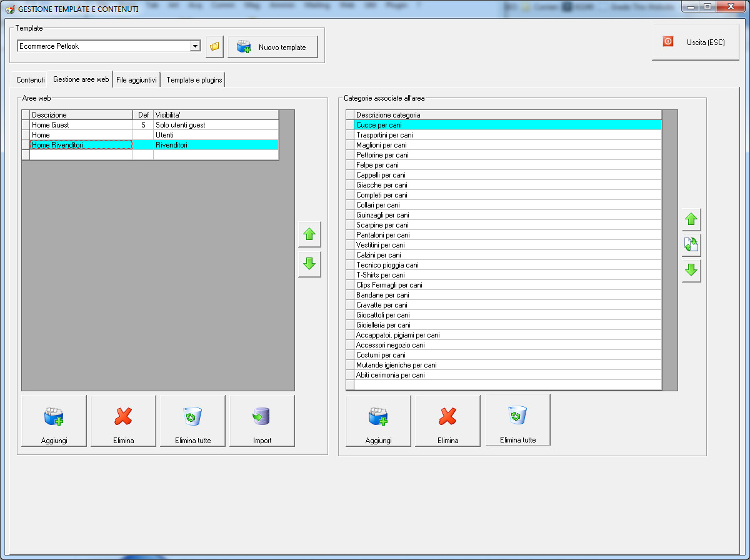The width and height of the screenshot is (750, 560).
Task: Move web area up with green arrow
Action: tap(309, 234)
